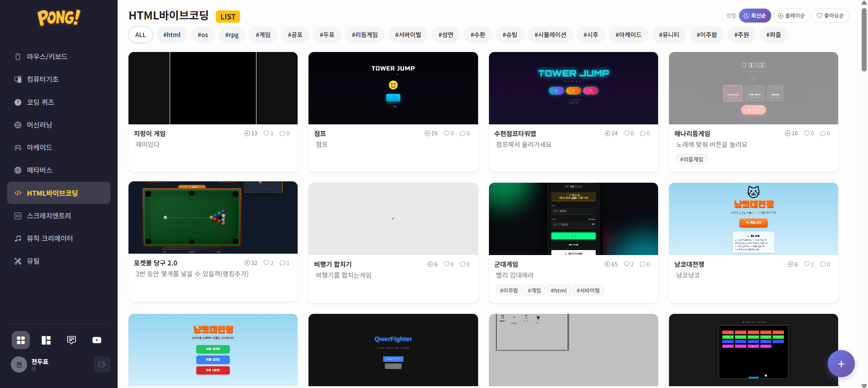Filter by #시뮬레이션 tag
The height and width of the screenshot is (388, 868).
pos(550,35)
